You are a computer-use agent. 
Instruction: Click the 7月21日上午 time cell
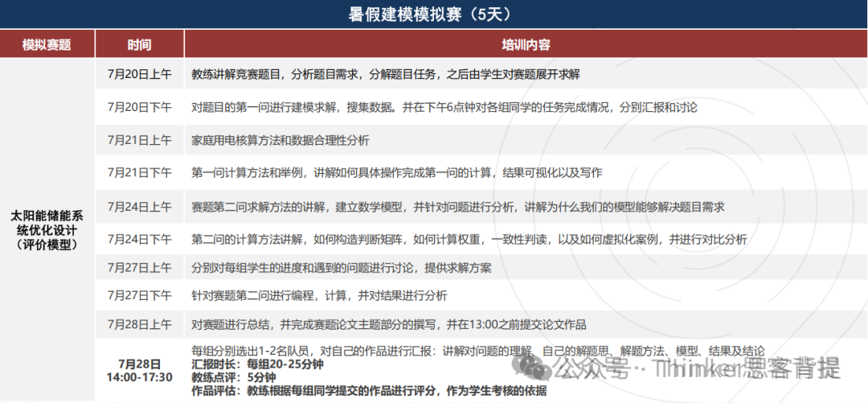(140, 140)
